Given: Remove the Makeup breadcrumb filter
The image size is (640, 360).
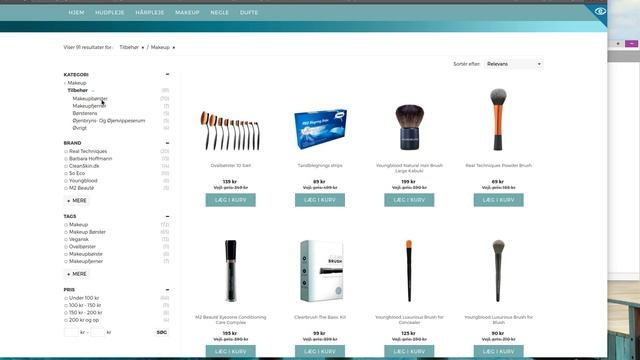Looking at the screenshot, I should 174,48.
